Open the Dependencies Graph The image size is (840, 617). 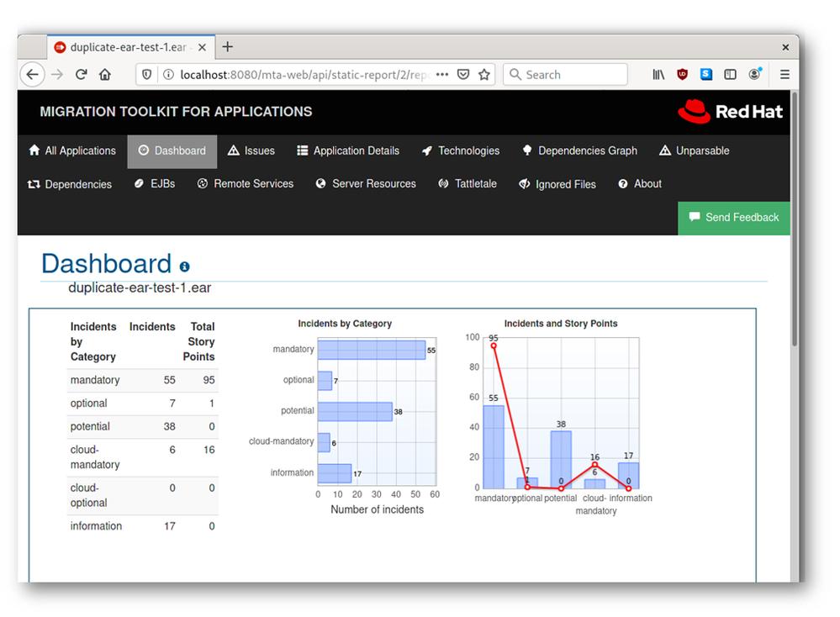[580, 151]
